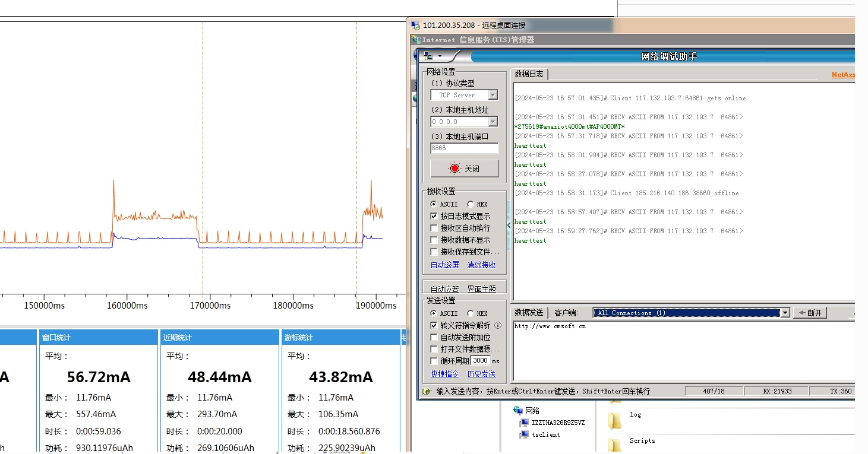868x454 pixels.
Task: Select the Scripts folder icon
Action: 615,446
